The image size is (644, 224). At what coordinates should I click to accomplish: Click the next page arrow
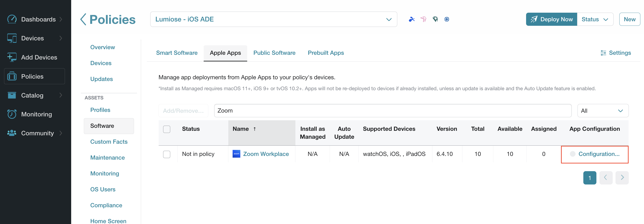coord(622,178)
